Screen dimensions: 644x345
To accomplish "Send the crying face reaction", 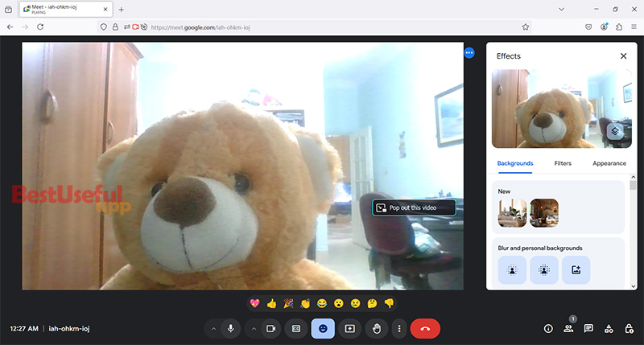I will pos(355,303).
